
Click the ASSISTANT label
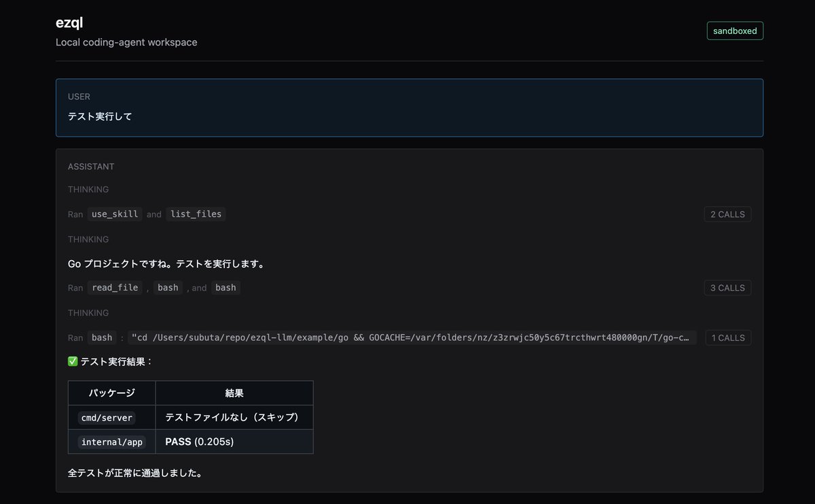(91, 166)
